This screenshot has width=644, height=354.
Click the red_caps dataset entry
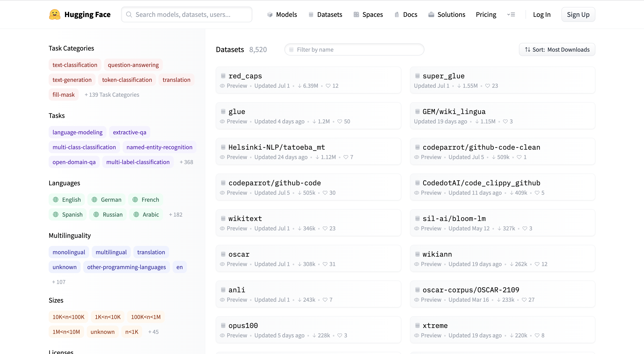point(245,76)
